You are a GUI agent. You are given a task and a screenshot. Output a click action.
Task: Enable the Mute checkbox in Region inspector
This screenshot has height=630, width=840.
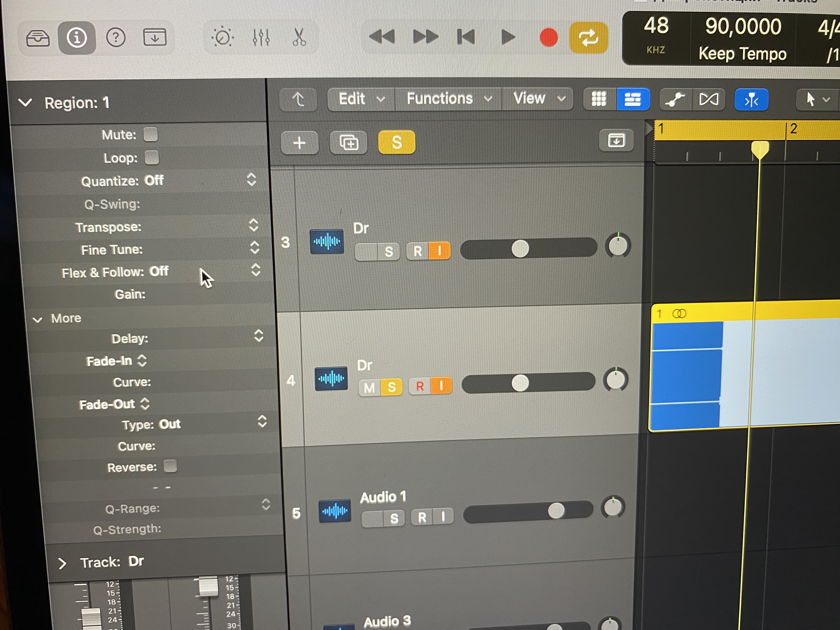point(151,134)
